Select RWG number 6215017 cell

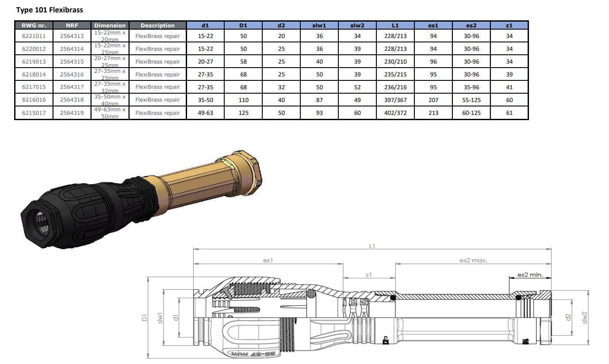[34, 113]
